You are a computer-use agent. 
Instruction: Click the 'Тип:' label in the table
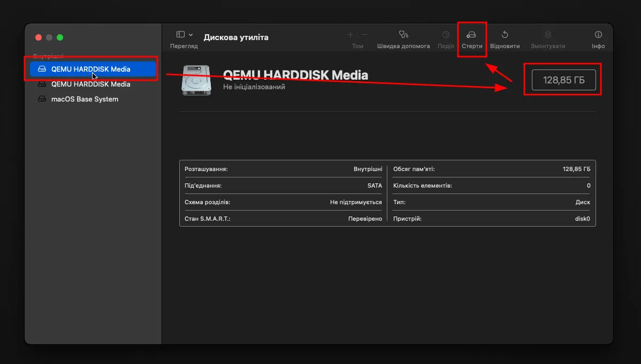[x=399, y=202]
